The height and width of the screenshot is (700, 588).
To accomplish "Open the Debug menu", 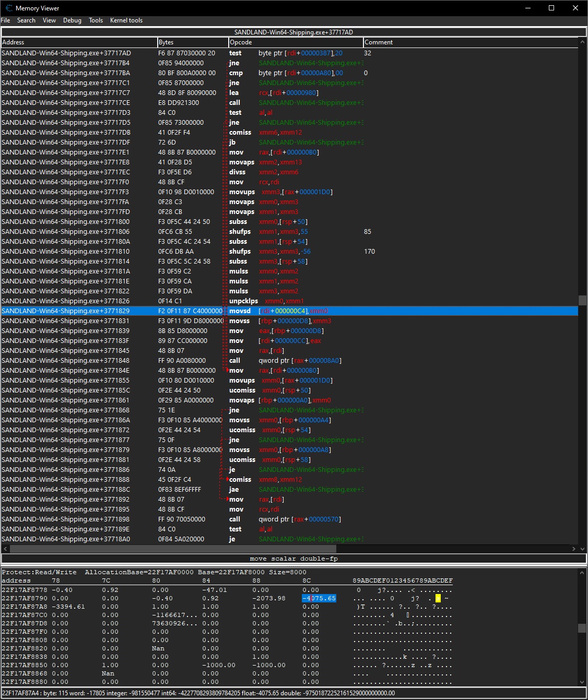I will [72, 20].
